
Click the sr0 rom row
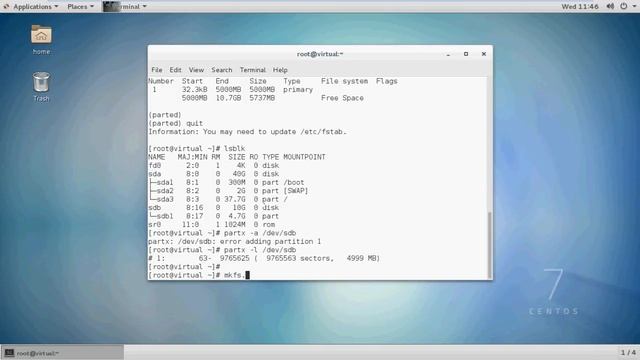coord(212,224)
